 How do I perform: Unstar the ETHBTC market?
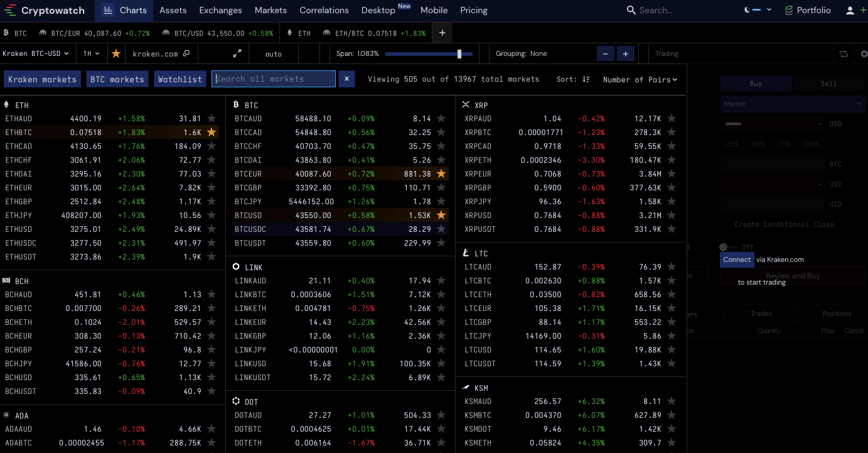pos(212,132)
